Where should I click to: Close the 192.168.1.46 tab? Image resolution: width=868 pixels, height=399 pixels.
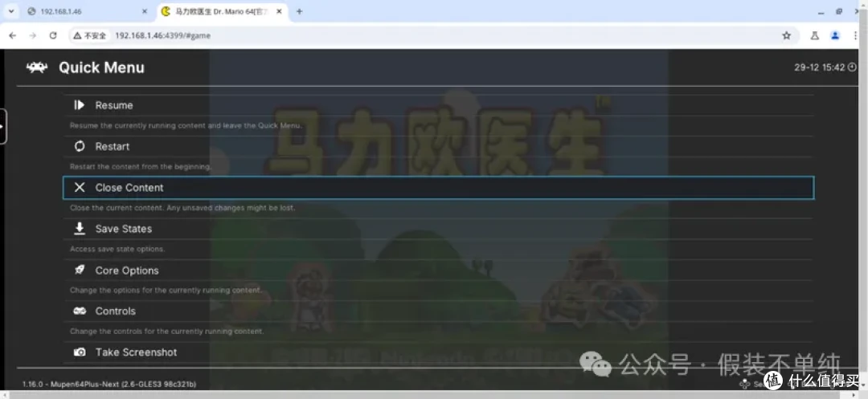click(145, 11)
